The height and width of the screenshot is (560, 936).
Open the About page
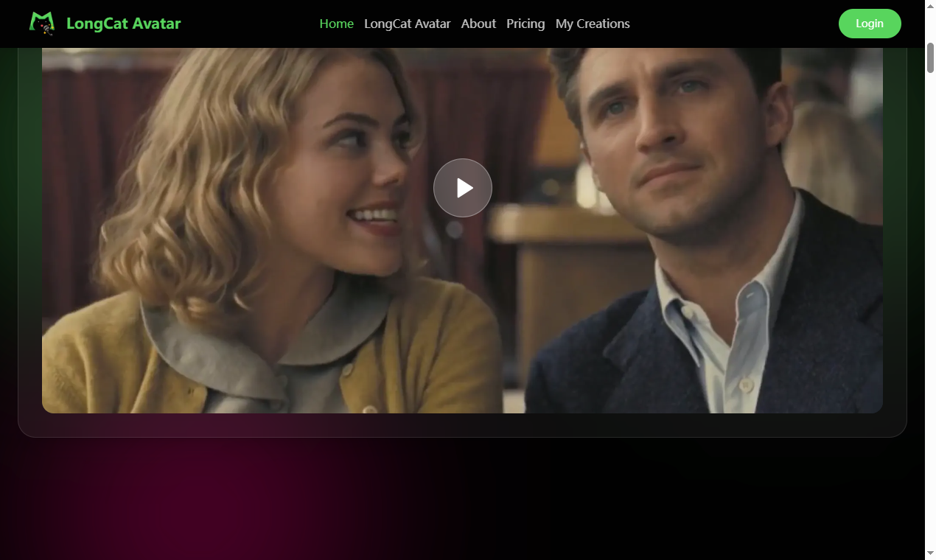[x=478, y=24]
